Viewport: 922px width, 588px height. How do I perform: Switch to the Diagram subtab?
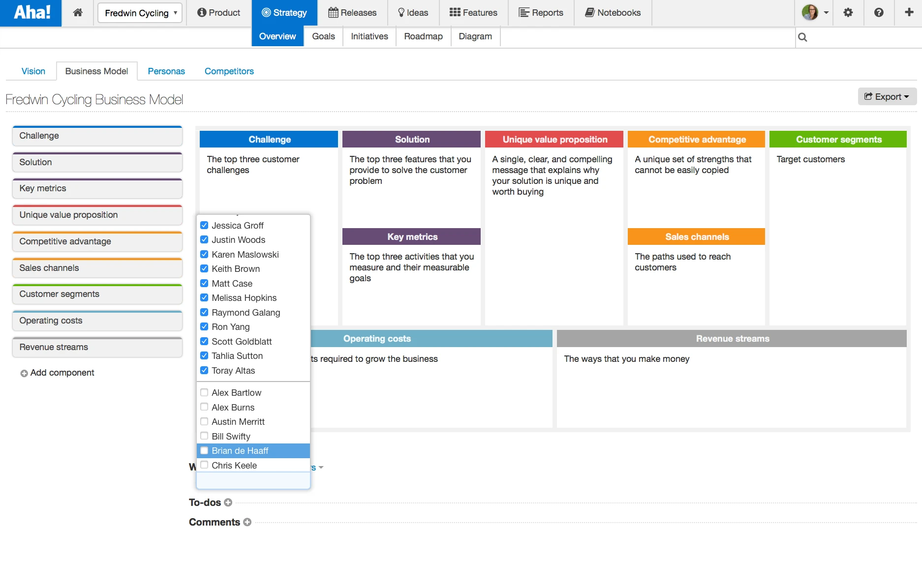tap(475, 36)
